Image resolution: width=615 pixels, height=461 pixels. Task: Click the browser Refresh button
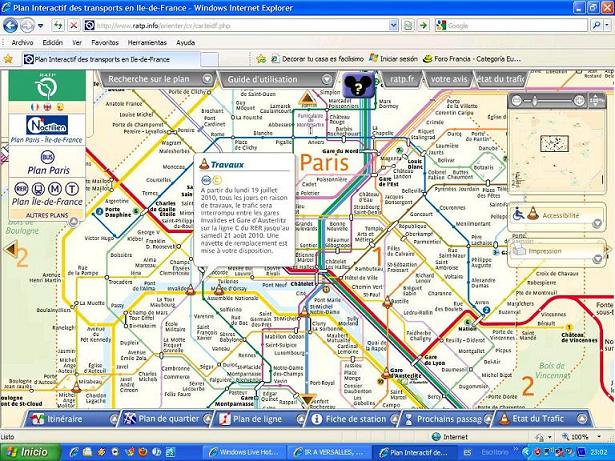(58, 26)
